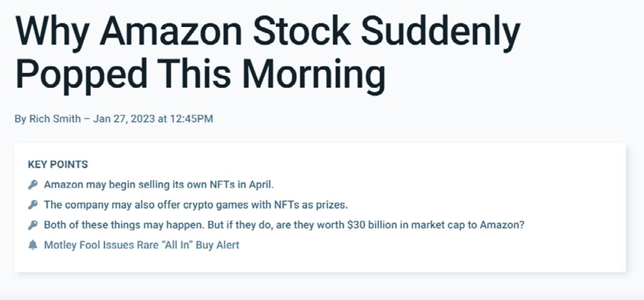Click the bell icon next to Motley Fool alert
Image resolution: width=644 pixels, height=300 pixels.
[x=33, y=245]
